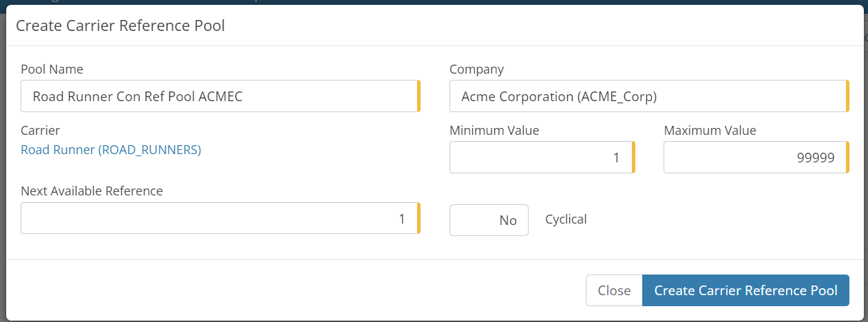
Task: Click the Company label
Action: coord(476,69)
